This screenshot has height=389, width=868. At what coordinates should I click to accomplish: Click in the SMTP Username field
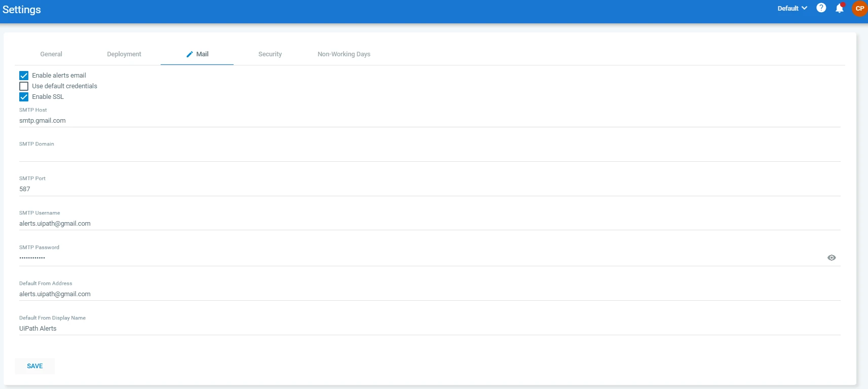pyautogui.click(x=430, y=224)
